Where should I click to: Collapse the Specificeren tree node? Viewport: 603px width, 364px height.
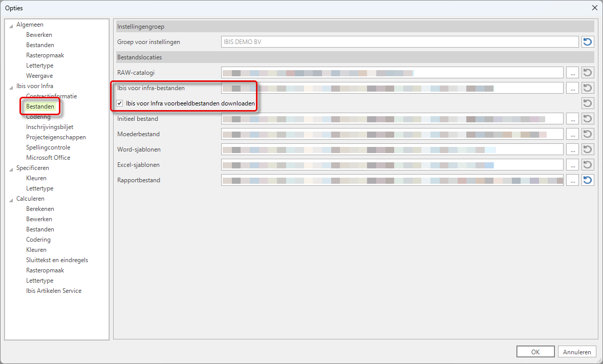click(x=11, y=168)
